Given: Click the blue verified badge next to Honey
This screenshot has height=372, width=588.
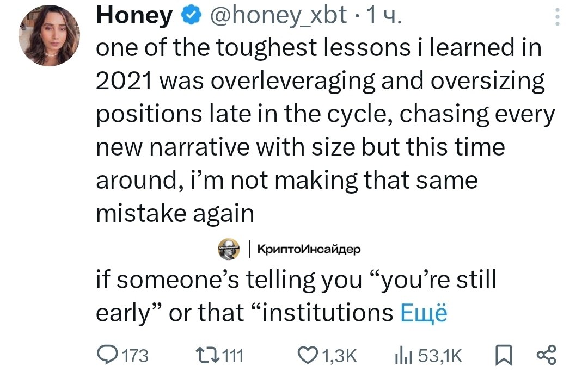Looking at the screenshot, I should (192, 15).
